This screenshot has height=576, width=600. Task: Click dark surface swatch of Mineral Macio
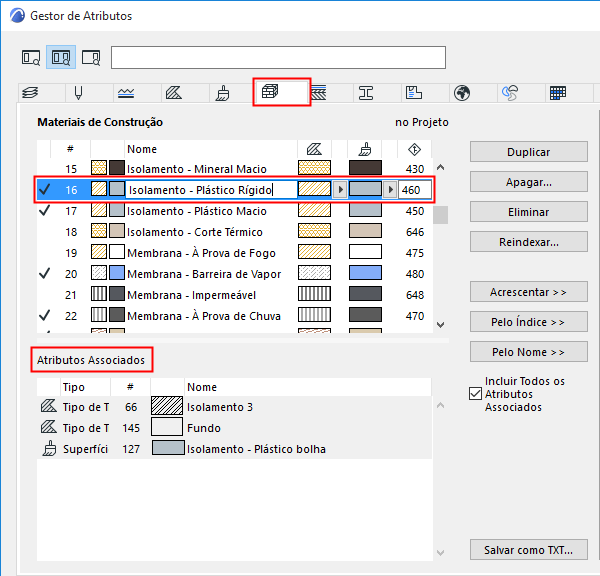pos(365,168)
